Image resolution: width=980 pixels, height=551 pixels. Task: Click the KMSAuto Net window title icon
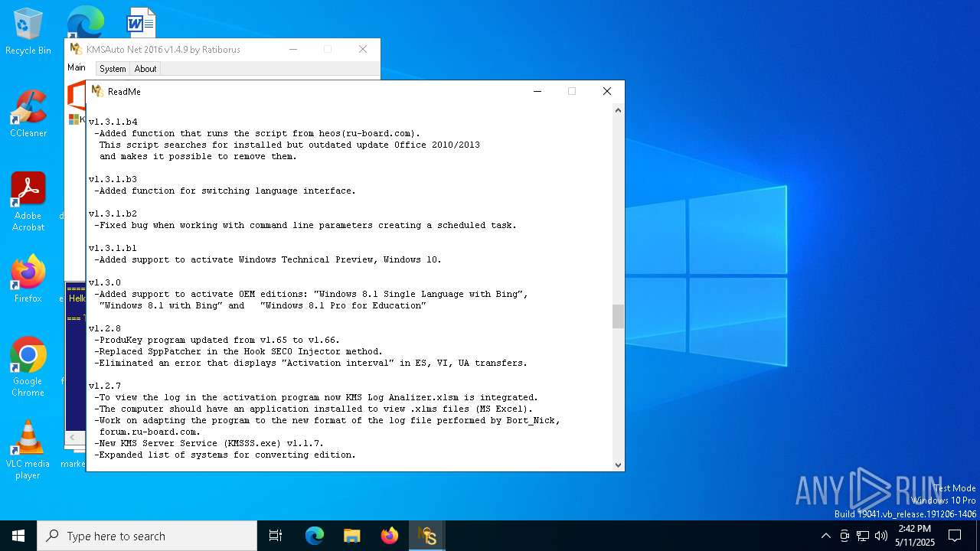click(76, 49)
